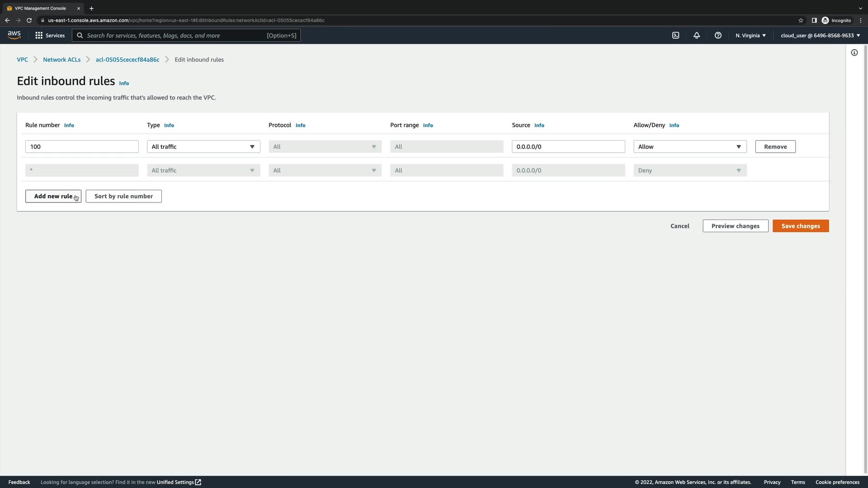Click Save changes button
Image resolution: width=868 pixels, height=488 pixels.
800,226
